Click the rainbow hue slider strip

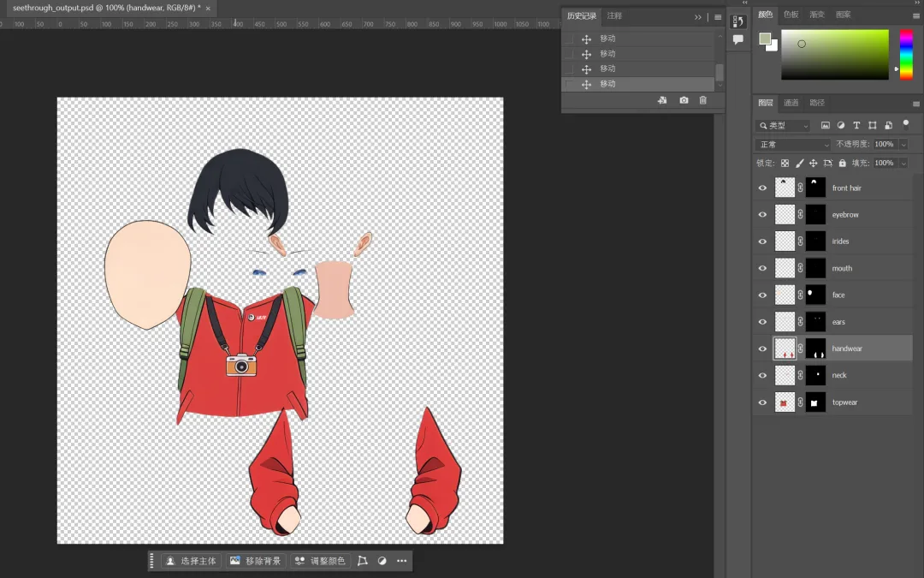pyautogui.click(x=905, y=55)
